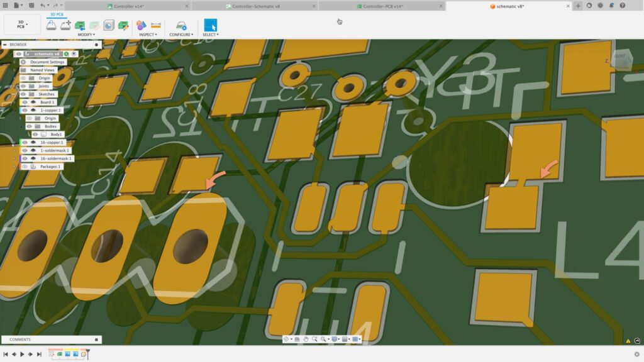The width and height of the screenshot is (644, 362).
Task: Click the warning triangle icon
Action: click(628, 341)
